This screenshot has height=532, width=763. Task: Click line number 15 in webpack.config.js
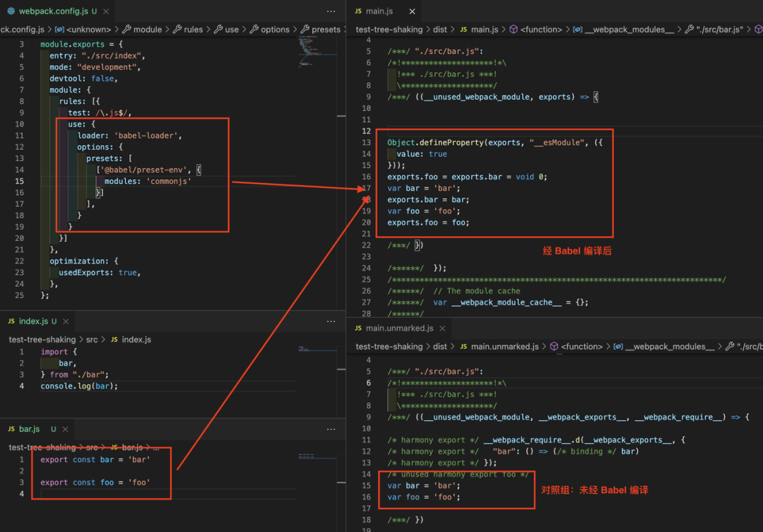point(19,181)
